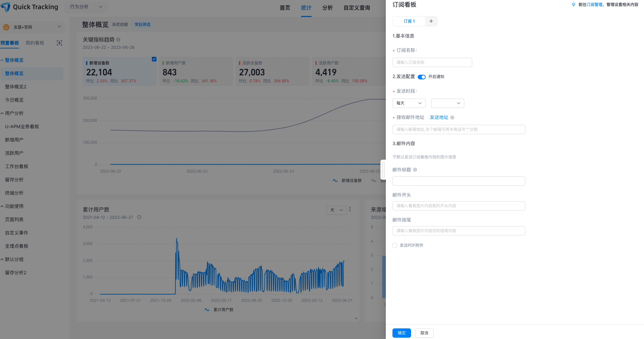Open the 首页 top navigation item
The width and height of the screenshot is (644, 339).
(x=285, y=8)
